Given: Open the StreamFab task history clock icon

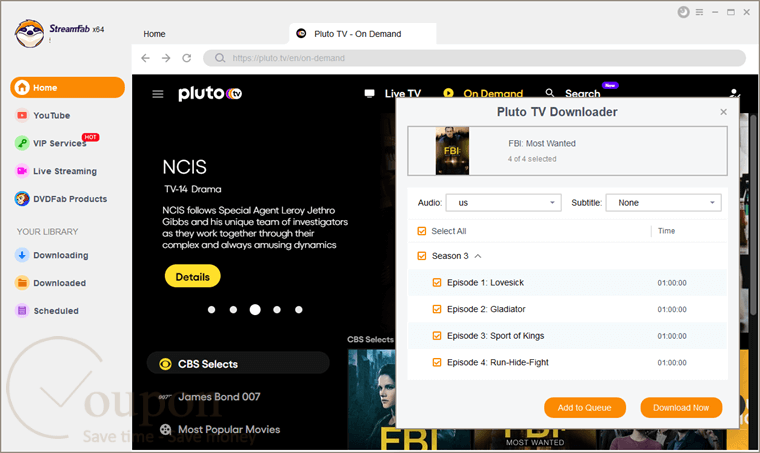Looking at the screenshot, I should (683, 12).
